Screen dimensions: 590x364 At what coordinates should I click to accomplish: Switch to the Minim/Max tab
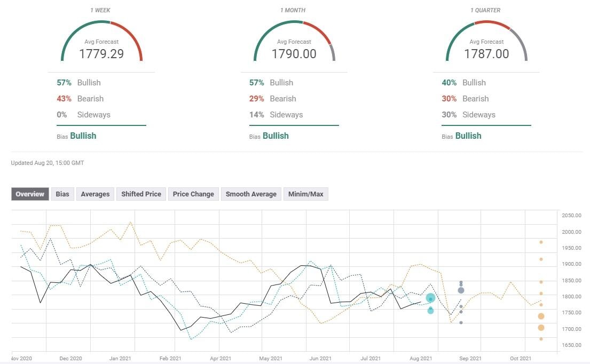pyautogui.click(x=306, y=194)
